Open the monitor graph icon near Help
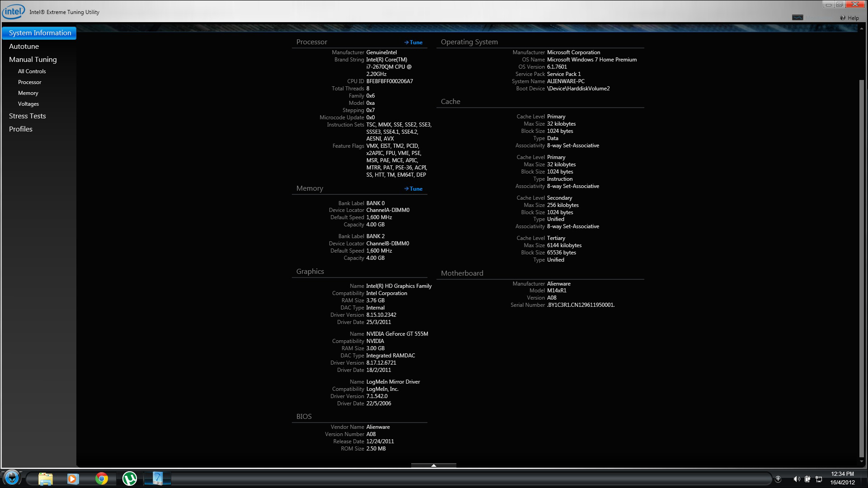 [x=798, y=17]
